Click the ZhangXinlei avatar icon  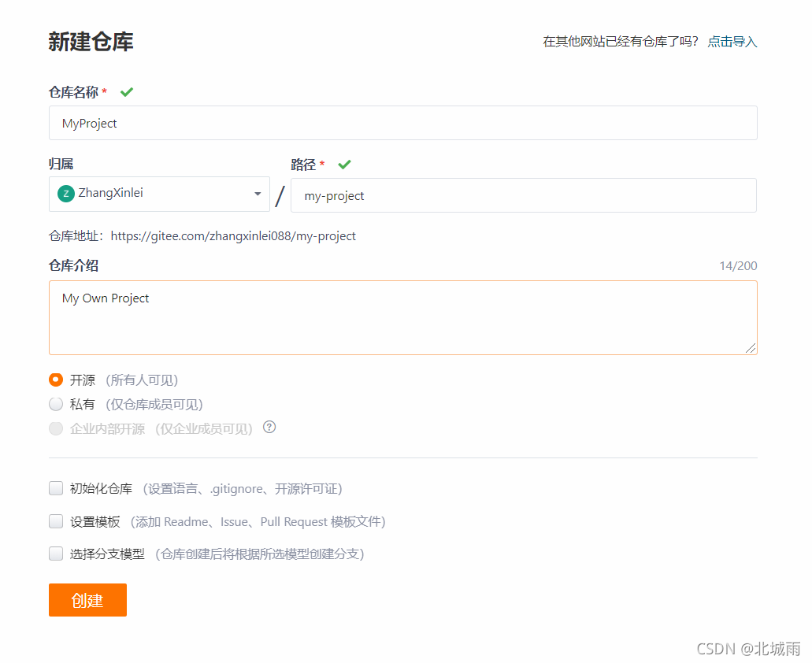coord(66,193)
